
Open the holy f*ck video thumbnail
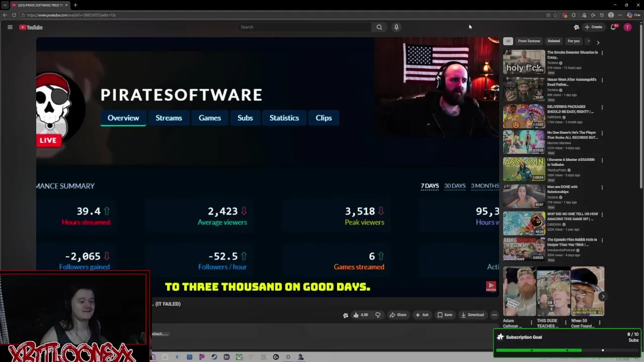click(x=524, y=62)
